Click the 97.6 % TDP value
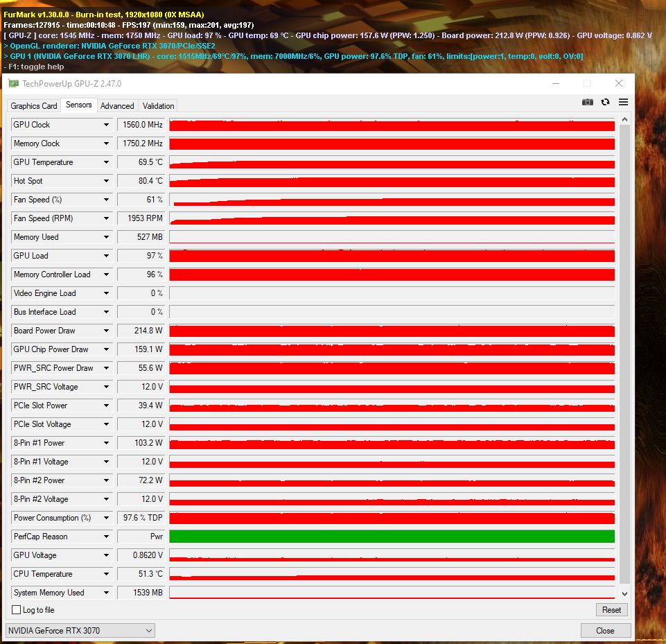 (142, 517)
